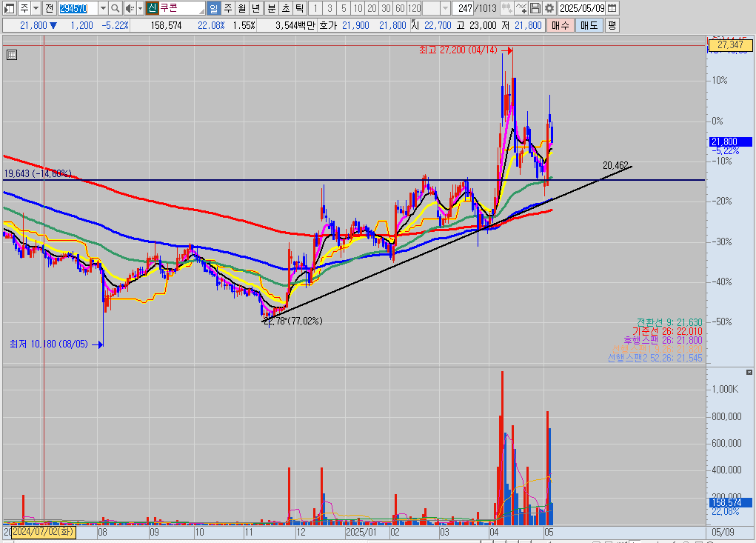This screenshot has width=756, height=543.
Task: Choose the 10 interval button
Action: pyautogui.click(x=358, y=8)
